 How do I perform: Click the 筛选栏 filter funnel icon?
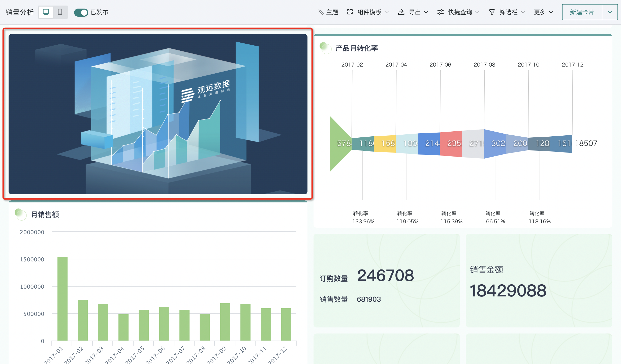point(492,12)
